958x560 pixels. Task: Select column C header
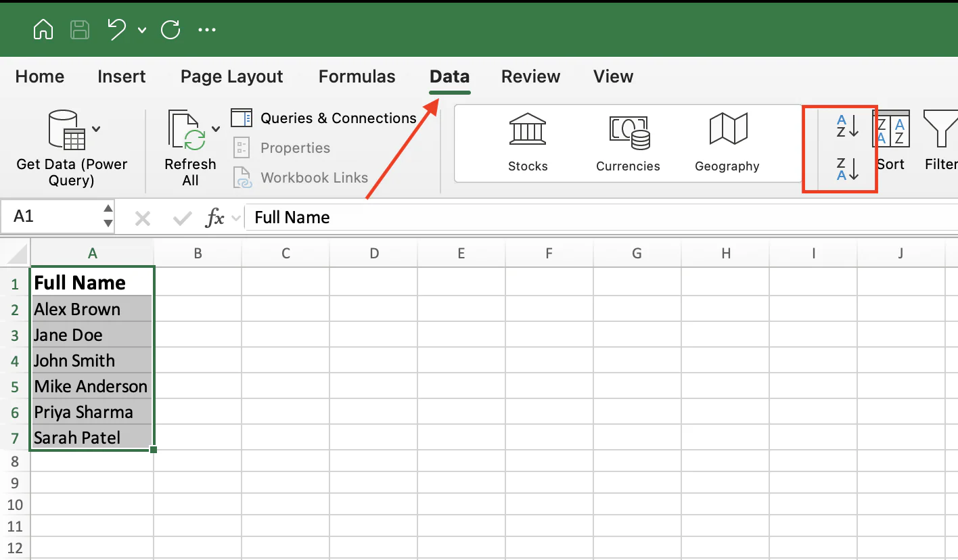(286, 254)
